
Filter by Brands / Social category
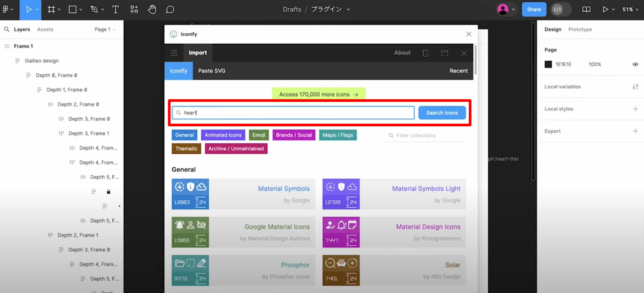(294, 135)
